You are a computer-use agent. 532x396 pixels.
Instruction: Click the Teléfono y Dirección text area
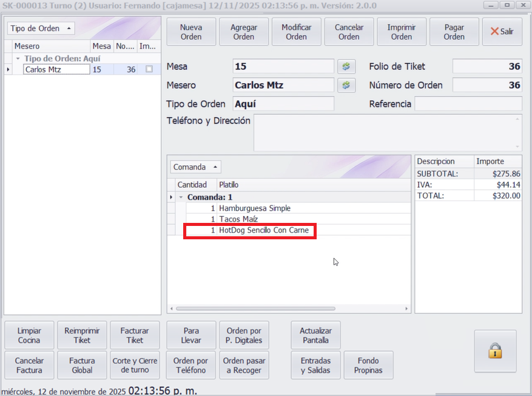387,132
